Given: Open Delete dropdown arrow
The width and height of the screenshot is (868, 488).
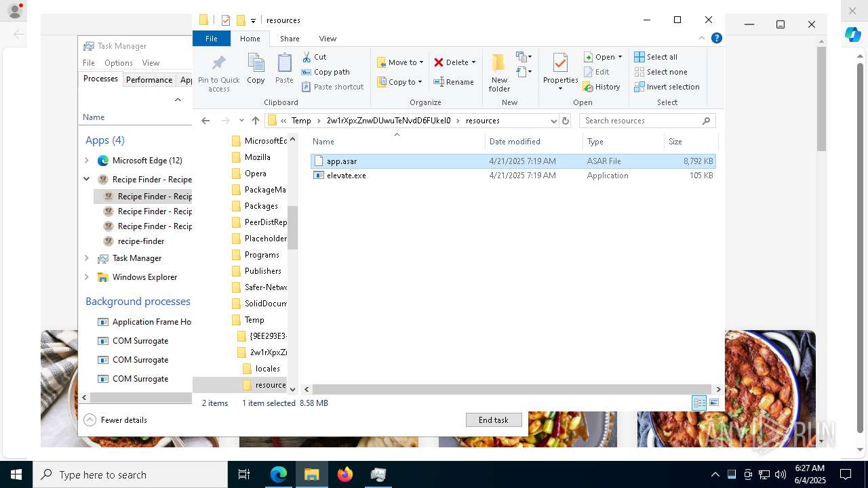Looking at the screenshot, I should coord(473,62).
